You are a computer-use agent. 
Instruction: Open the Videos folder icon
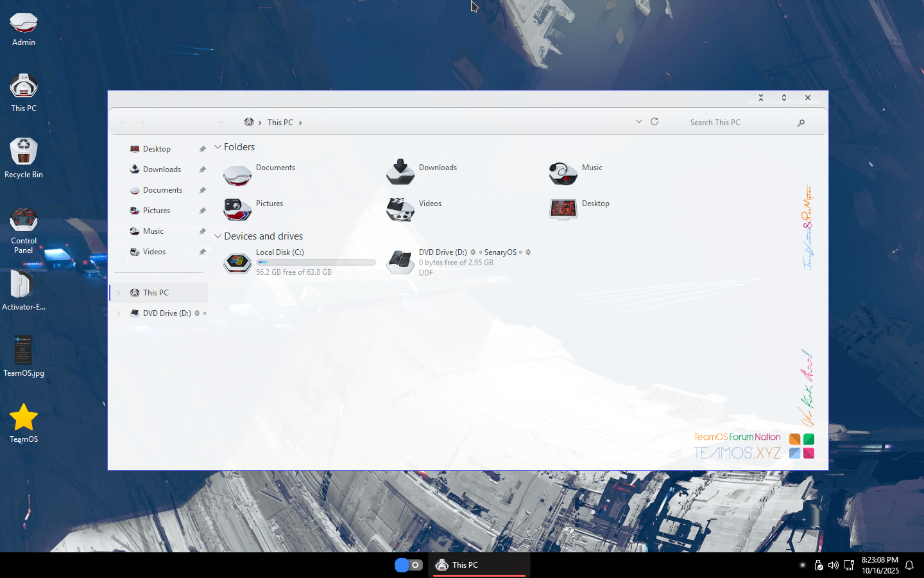click(400, 209)
